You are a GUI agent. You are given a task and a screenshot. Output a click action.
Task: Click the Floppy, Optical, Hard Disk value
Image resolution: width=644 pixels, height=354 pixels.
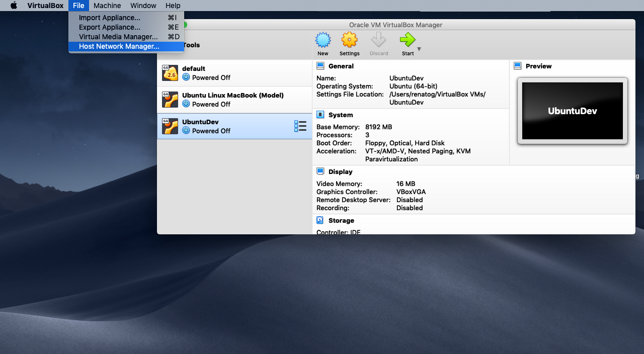tap(405, 143)
